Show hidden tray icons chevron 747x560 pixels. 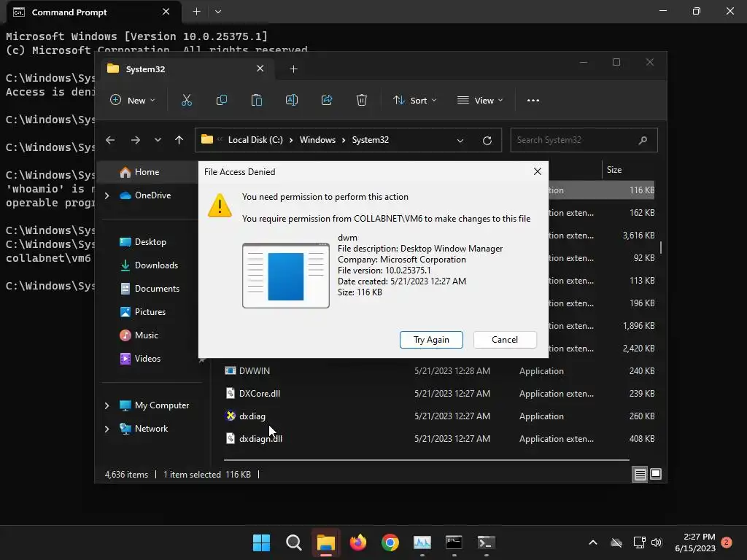[x=593, y=542]
